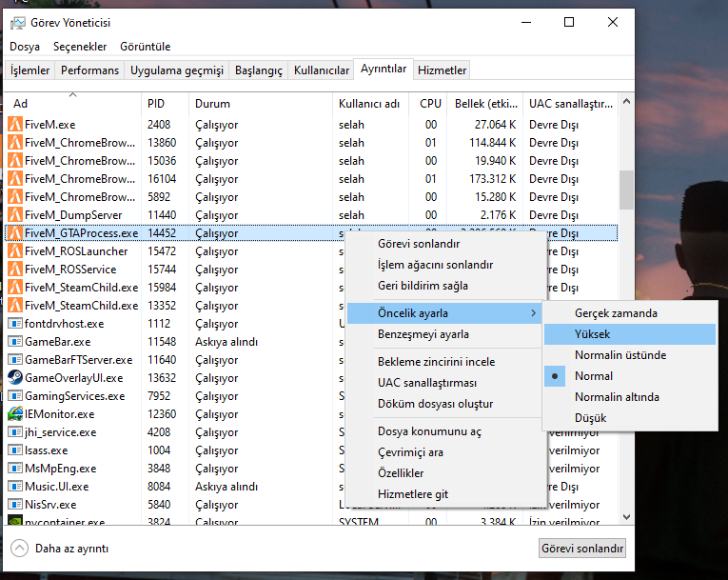Set priority to Gerçek zamanda
The height and width of the screenshot is (580, 728).
tap(630, 313)
